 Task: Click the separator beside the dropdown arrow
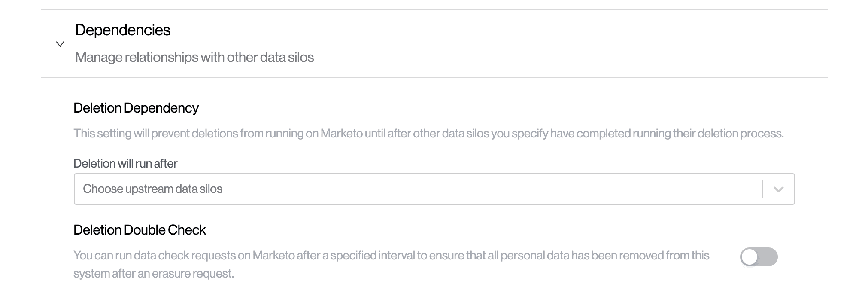tap(763, 189)
